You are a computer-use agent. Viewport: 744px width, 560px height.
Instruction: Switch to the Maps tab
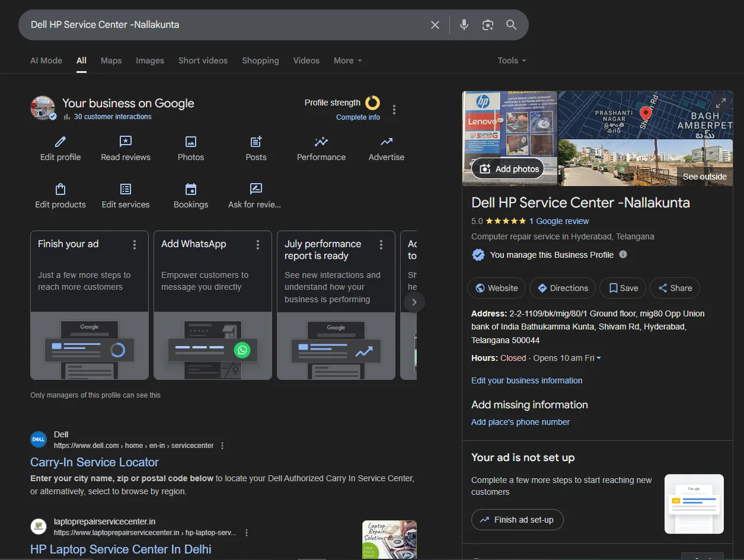(111, 60)
